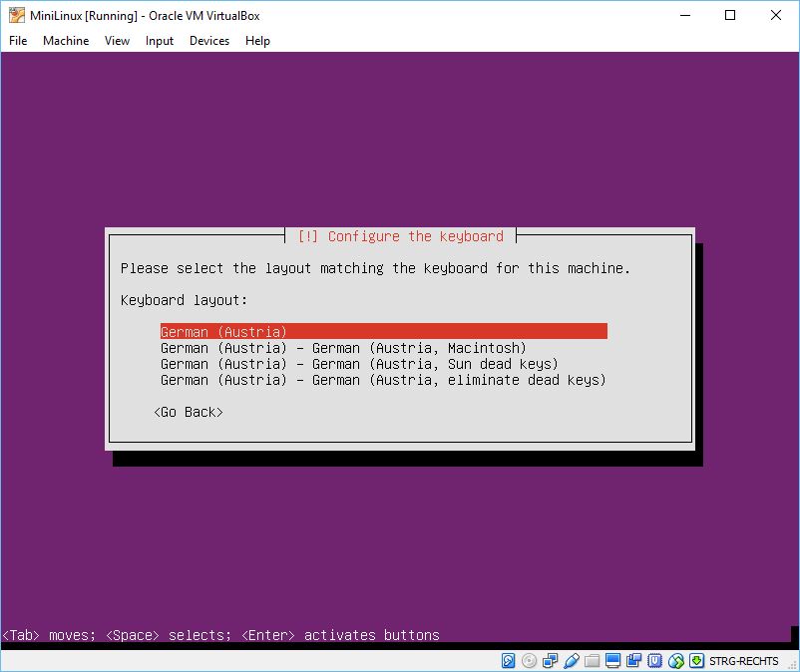Open the File menu
Image resolution: width=800 pixels, height=672 pixels.
[18, 41]
